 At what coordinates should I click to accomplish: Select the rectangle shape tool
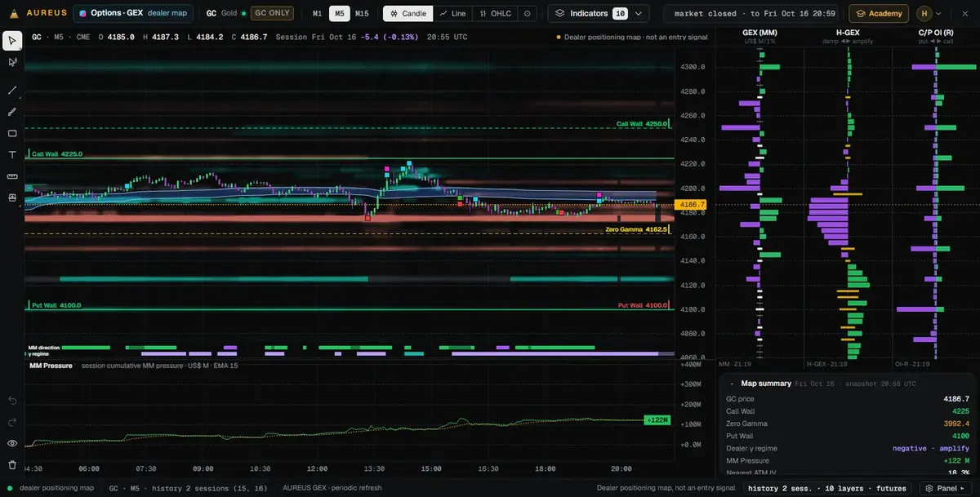tap(12, 133)
